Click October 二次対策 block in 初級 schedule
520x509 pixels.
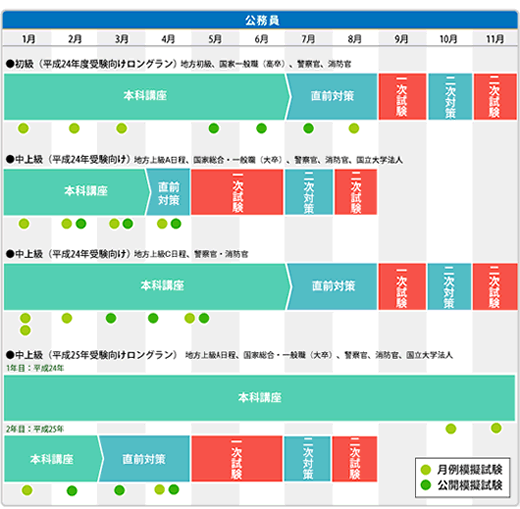(x=450, y=96)
